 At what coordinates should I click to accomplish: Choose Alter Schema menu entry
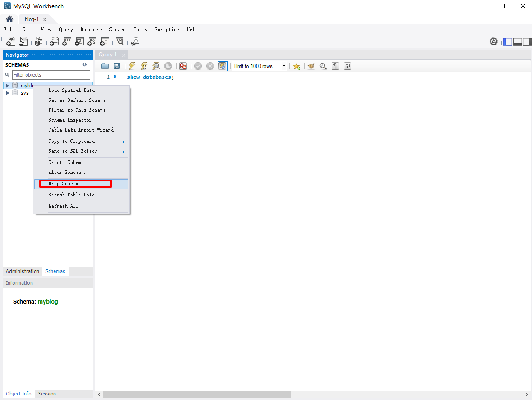pyautogui.click(x=82, y=173)
